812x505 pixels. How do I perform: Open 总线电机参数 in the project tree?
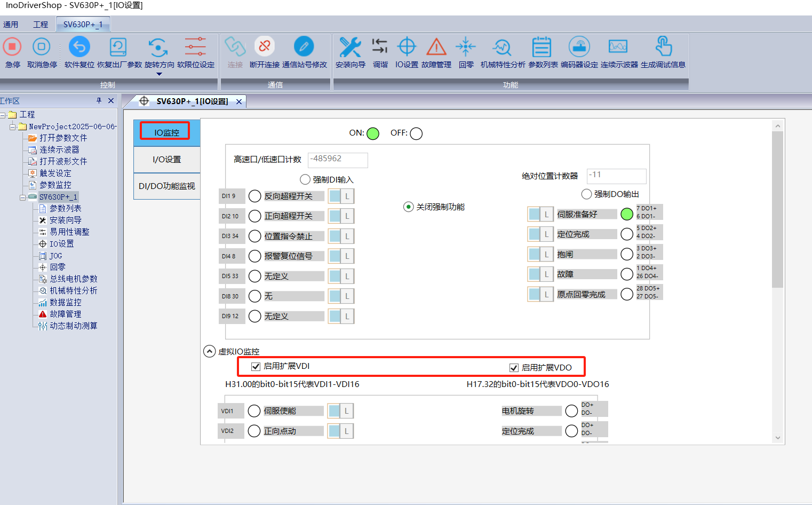(x=73, y=279)
